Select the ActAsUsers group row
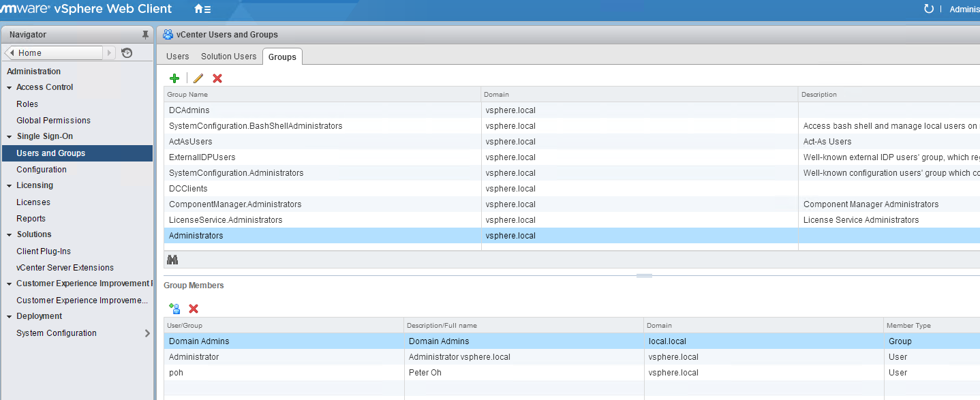980x400 pixels. (x=572, y=141)
